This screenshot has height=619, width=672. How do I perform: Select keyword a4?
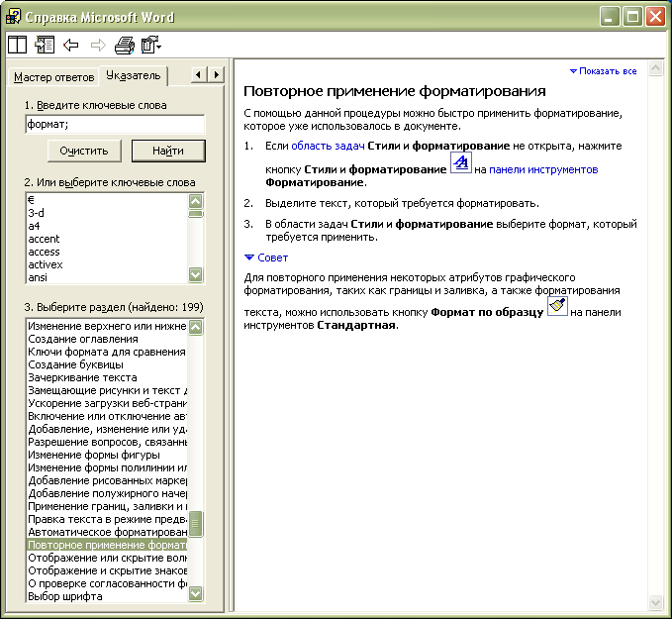[x=107, y=226]
